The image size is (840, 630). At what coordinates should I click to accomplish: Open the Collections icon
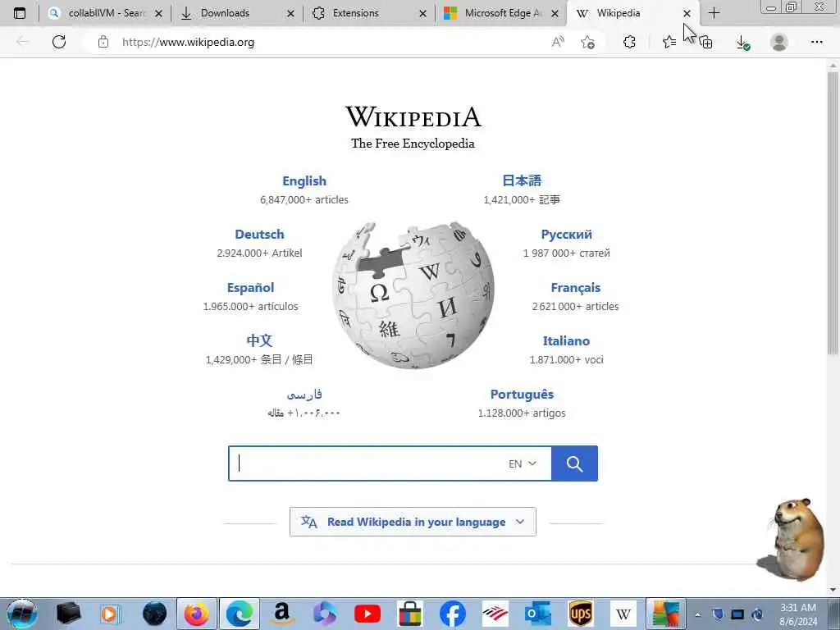click(x=706, y=42)
